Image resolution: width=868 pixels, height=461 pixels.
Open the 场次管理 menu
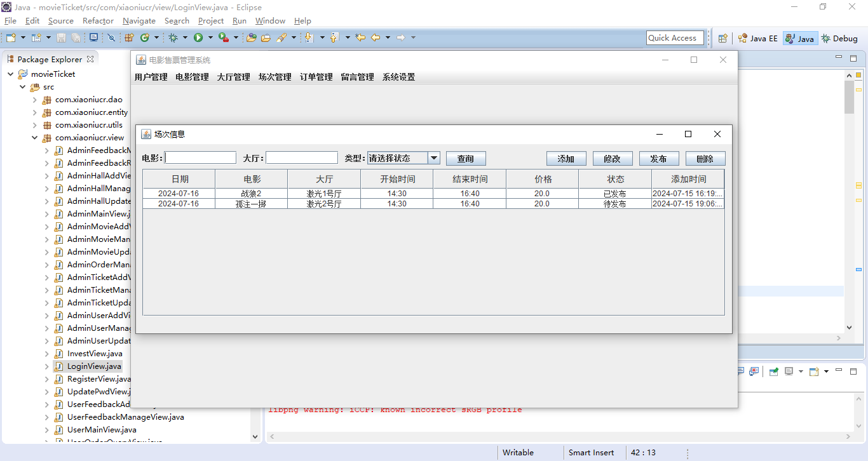click(275, 77)
